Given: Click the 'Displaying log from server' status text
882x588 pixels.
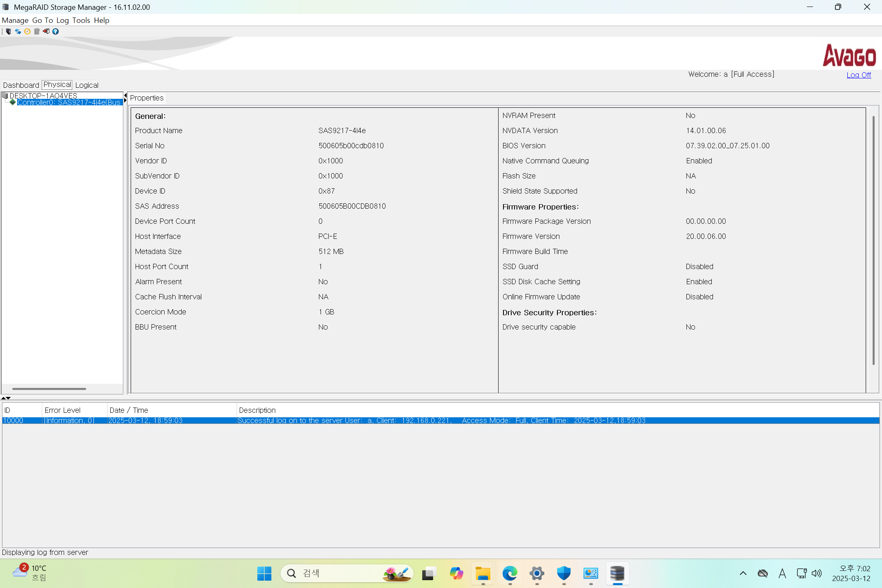Looking at the screenshot, I should [x=45, y=552].
